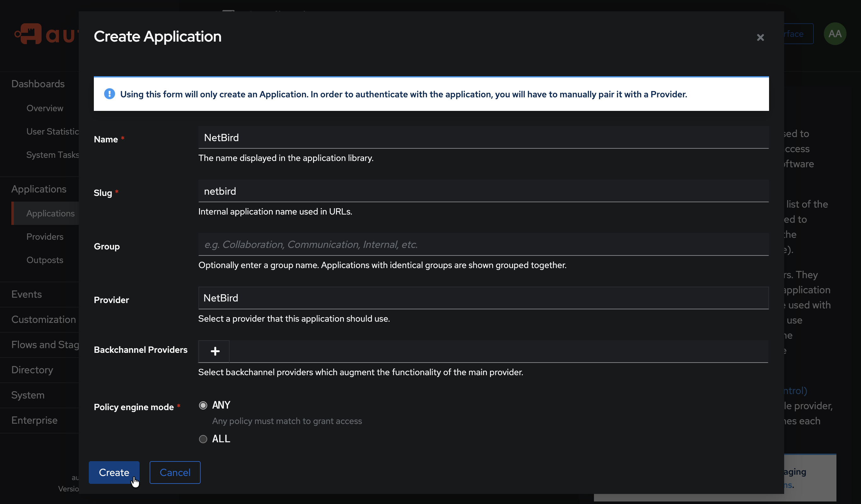Click the Create button to save the application

tap(114, 472)
